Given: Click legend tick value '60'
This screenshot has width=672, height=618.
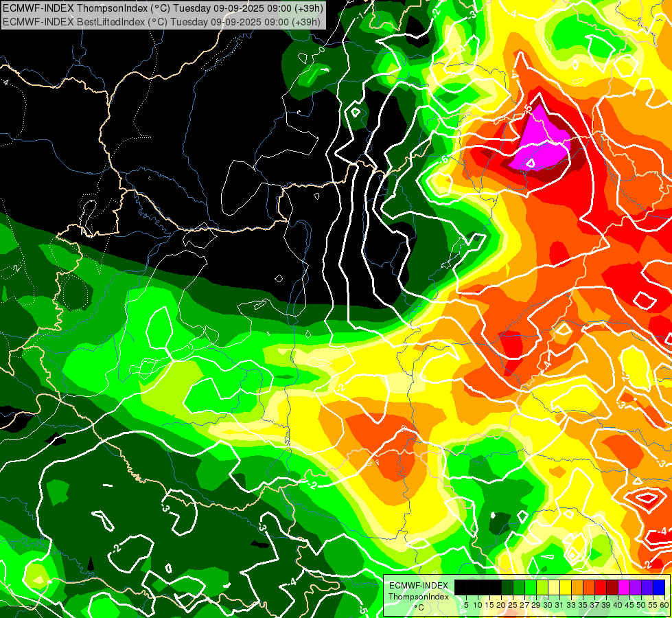Looking at the screenshot, I should (664, 605).
